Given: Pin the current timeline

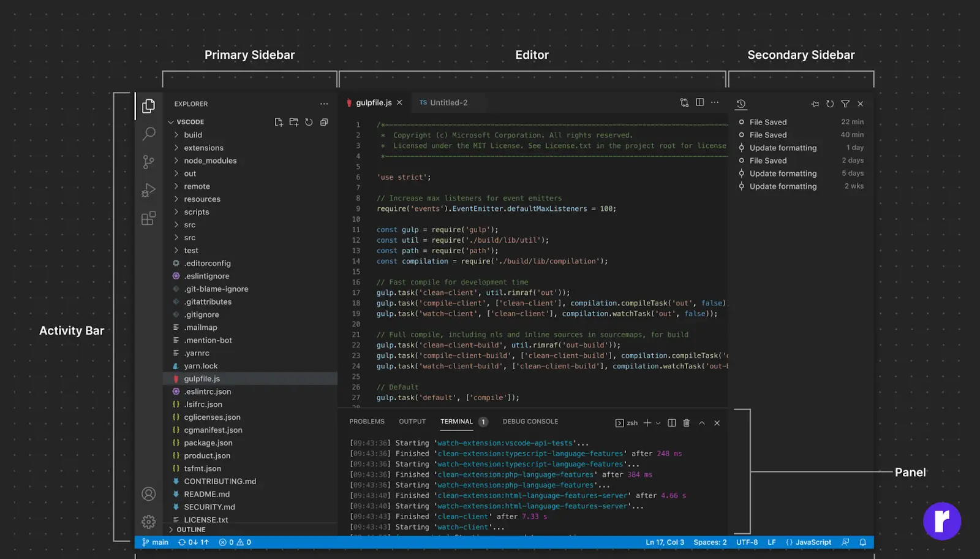Looking at the screenshot, I should click(x=815, y=104).
